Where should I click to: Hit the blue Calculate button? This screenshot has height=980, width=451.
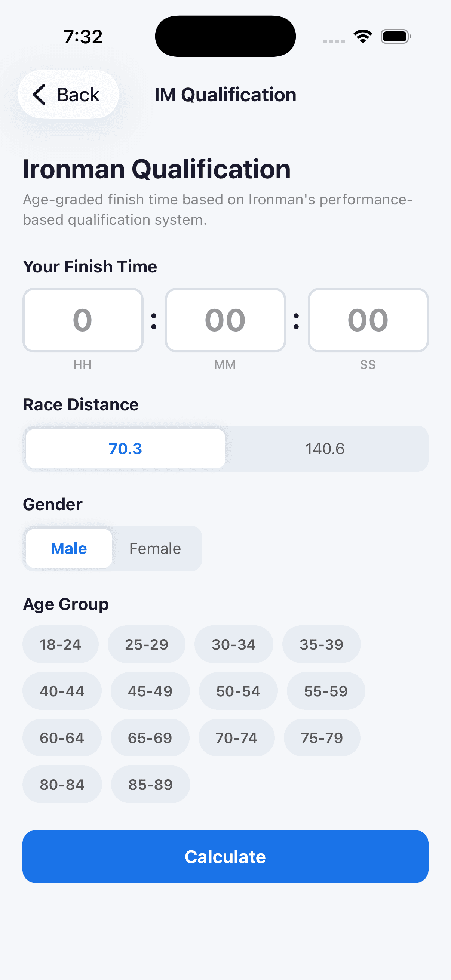pyautogui.click(x=225, y=857)
